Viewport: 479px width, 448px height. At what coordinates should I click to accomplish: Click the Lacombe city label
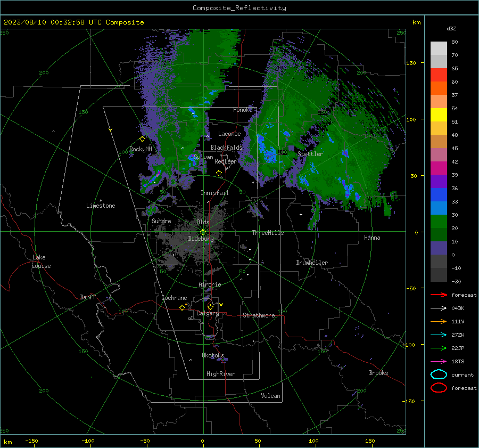click(229, 134)
